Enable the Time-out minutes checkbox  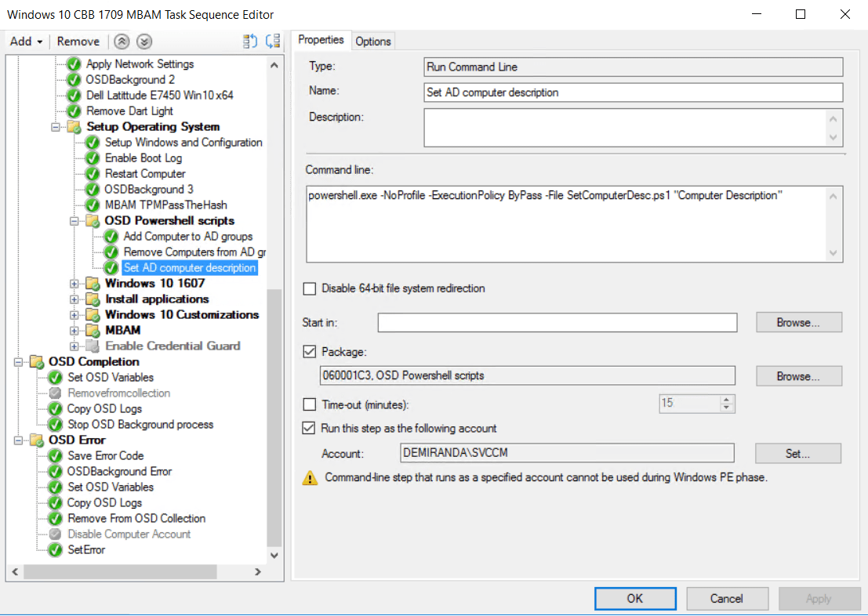(x=310, y=404)
